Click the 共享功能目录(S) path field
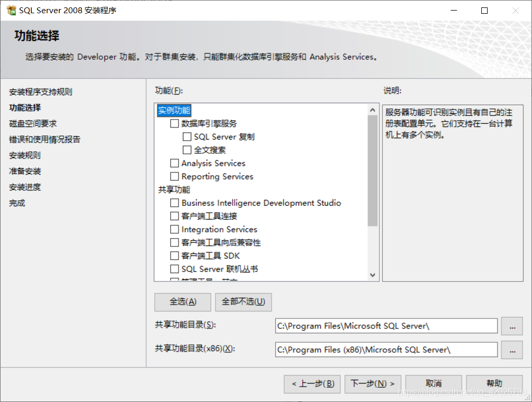The width and height of the screenshot is (532, 402). click(386, 326)
